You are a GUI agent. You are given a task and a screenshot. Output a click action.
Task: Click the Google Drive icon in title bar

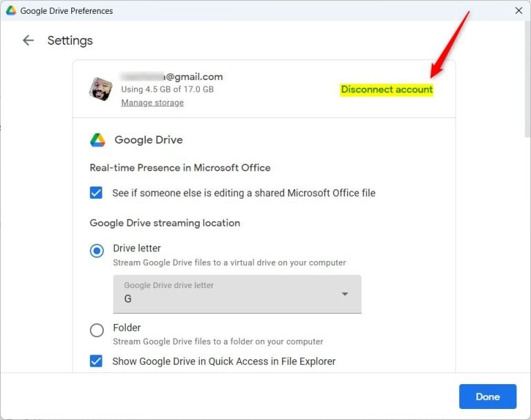tap(10, 10)
